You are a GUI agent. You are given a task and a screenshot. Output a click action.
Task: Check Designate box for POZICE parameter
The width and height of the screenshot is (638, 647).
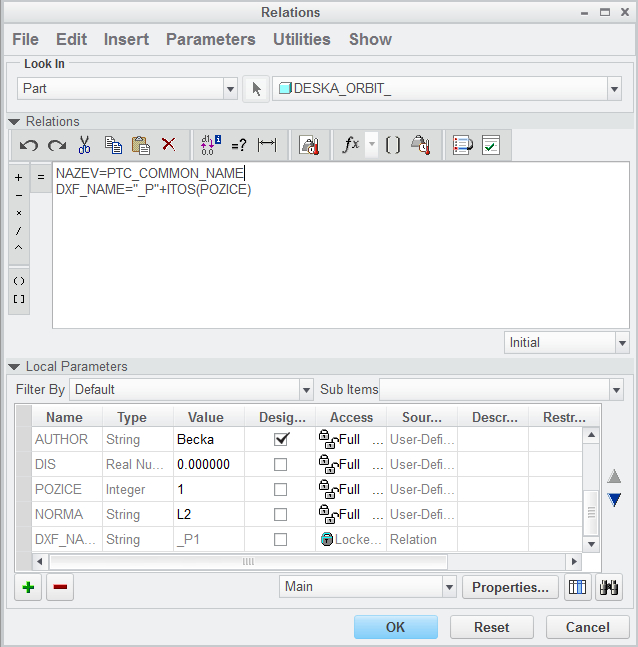point(281,489)
